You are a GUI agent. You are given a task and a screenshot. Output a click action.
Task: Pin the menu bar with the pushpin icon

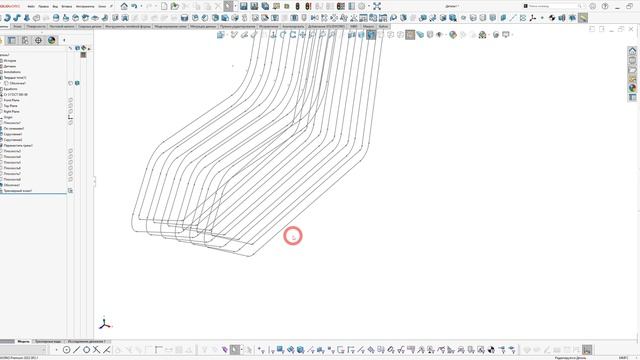111,6
